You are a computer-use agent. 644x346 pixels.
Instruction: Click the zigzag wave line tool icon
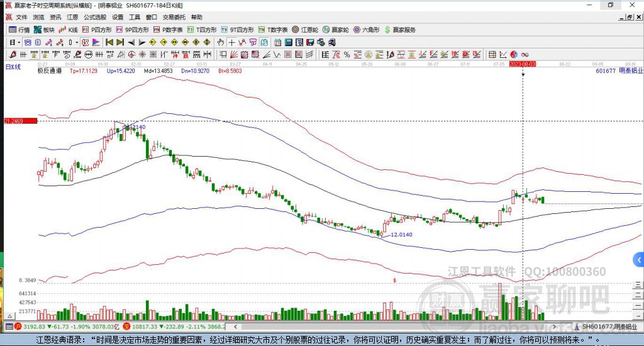tap(277, 54)
